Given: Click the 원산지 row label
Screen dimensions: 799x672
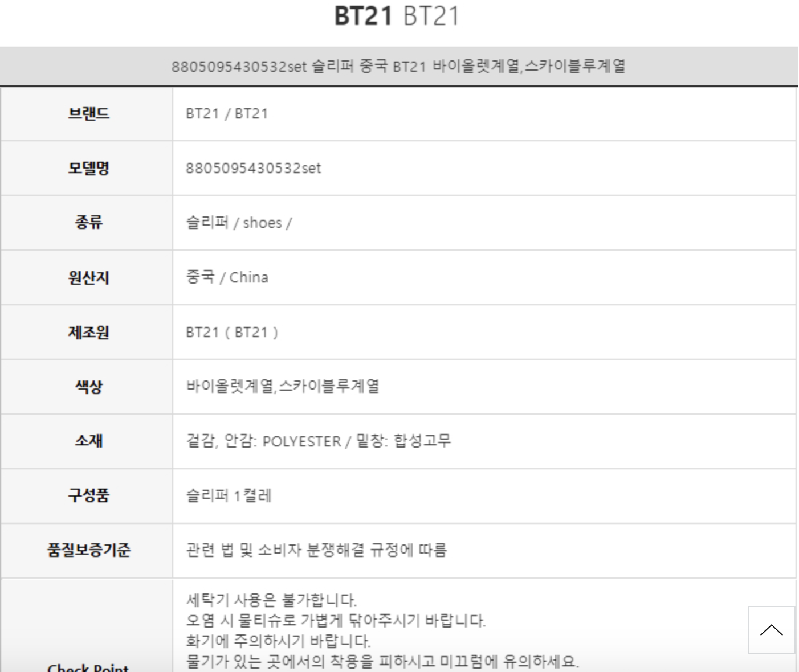Looking at the screenshot, I should tap(88, 277).
